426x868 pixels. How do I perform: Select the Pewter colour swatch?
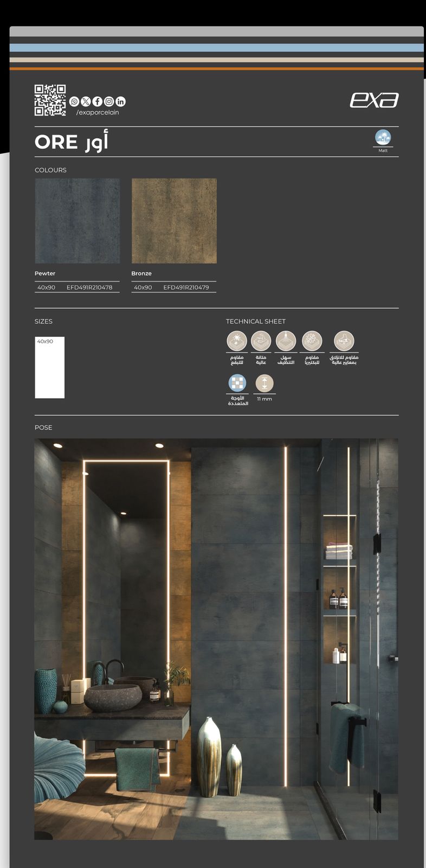tap(78, 221)
